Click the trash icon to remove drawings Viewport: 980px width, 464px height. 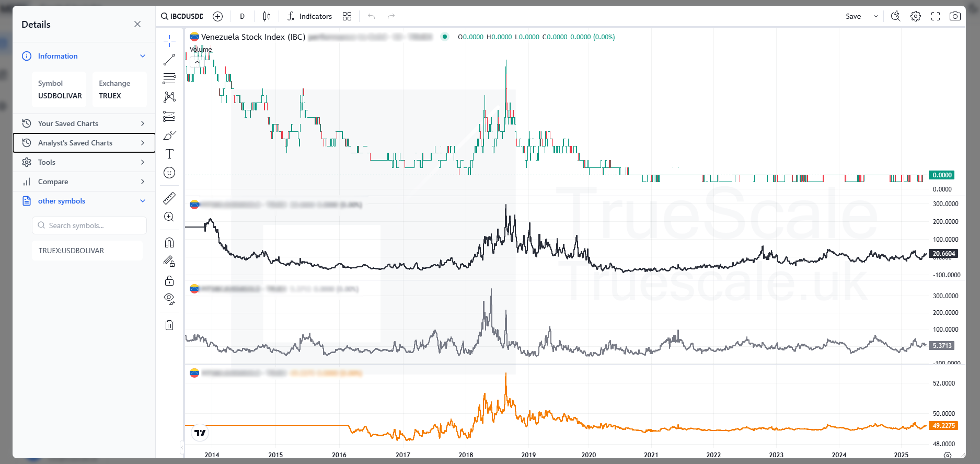169,325
